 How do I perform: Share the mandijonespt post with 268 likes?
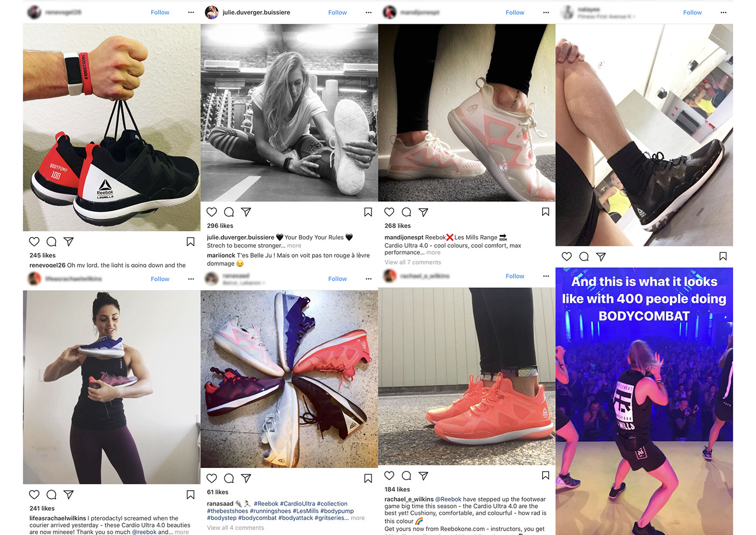[x=423, y=212]
